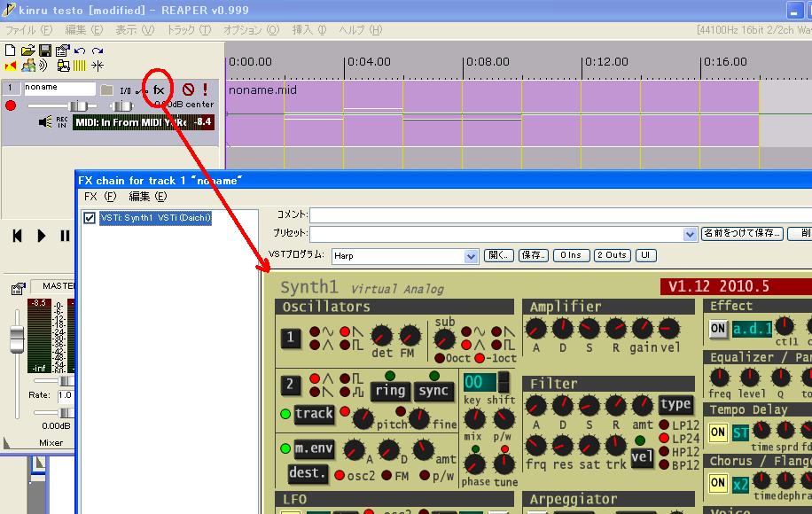Toggle the sound waves ripple toolbar icon
The image size is (812, 514).
coord(43,66)
